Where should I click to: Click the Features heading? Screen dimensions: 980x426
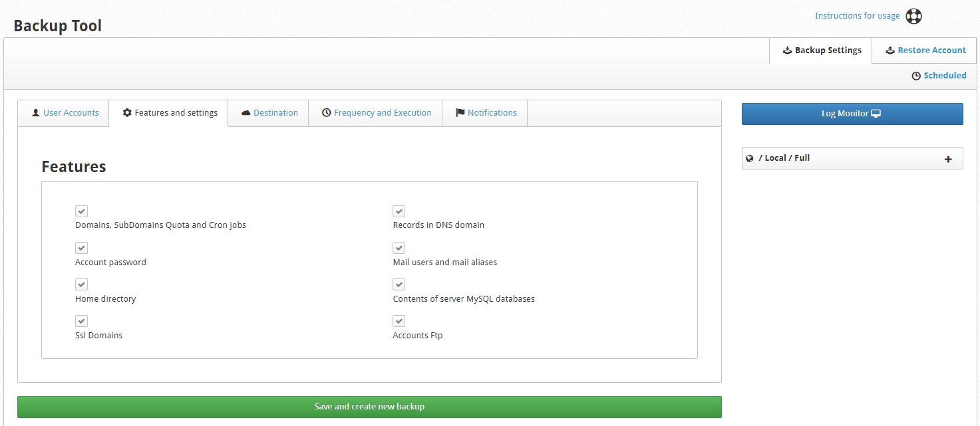(74, 167)
